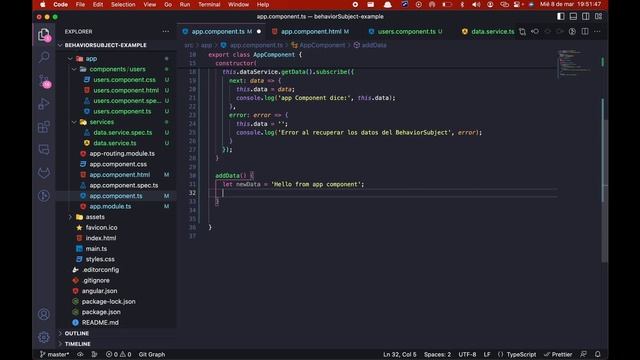Open editor more actions ellipsis
Image resolution: width=640 pixels, height=360 pixels.
point(597,31)
